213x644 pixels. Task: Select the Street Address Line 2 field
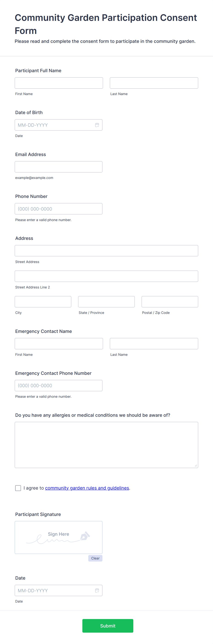106,276
